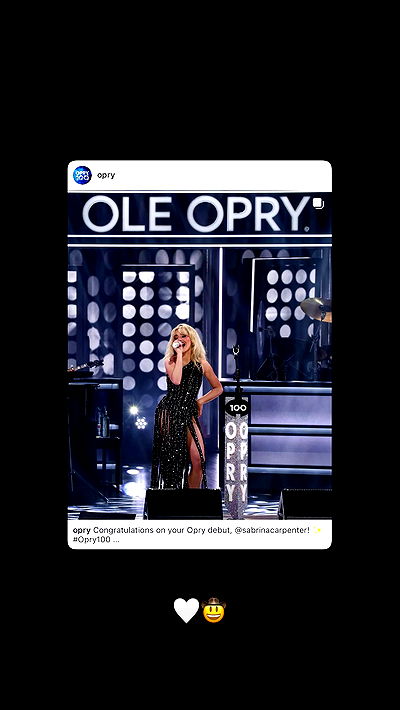Open the shared post photo of singer
This screenshot has width=400, height=710.
[200, 355]
